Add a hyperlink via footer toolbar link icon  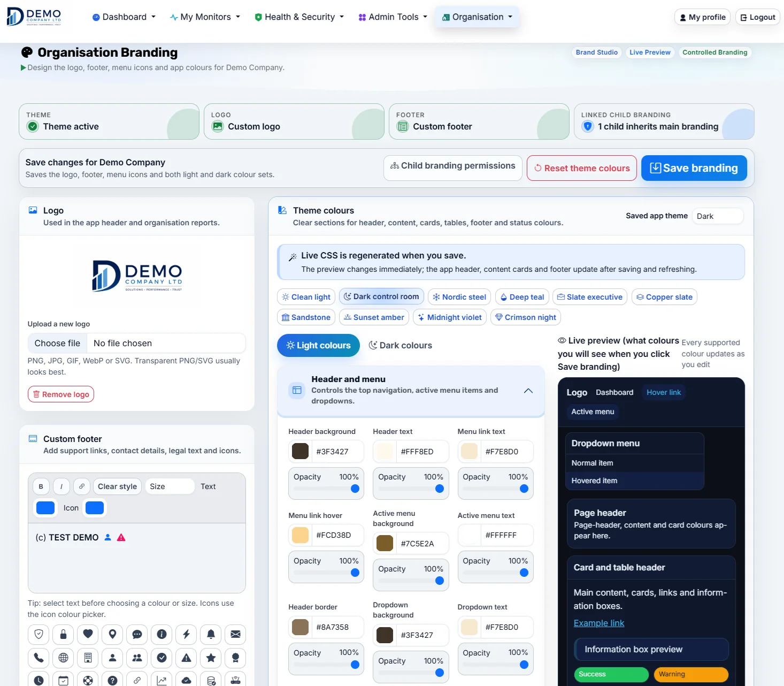point(81,486)
